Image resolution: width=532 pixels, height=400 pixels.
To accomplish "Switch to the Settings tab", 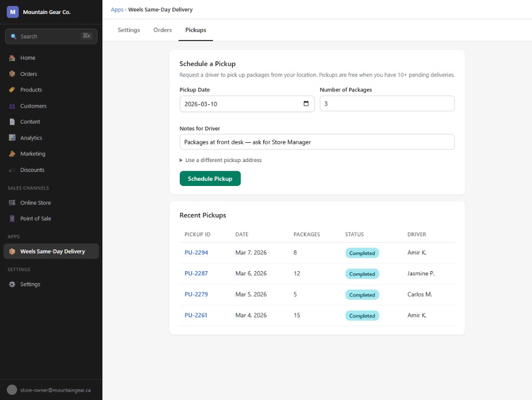I will (128, 30).
